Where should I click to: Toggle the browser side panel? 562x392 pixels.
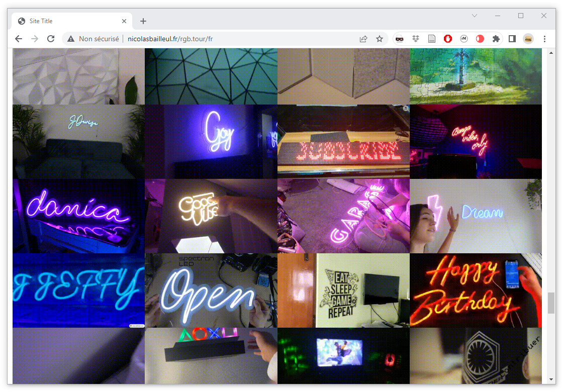click(512, 39)
